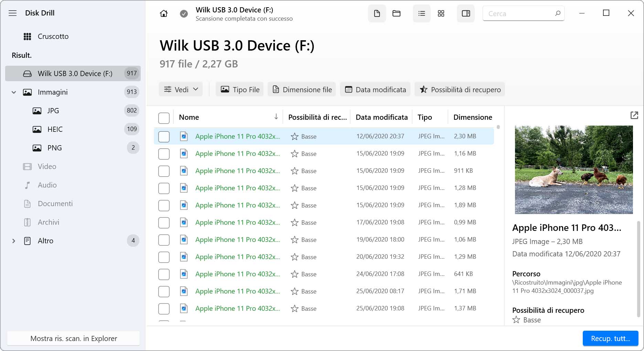Screen dimensions: 644x351
Task: Click the star in preview Possibilità di recupero
Action: tap(516, 320)
